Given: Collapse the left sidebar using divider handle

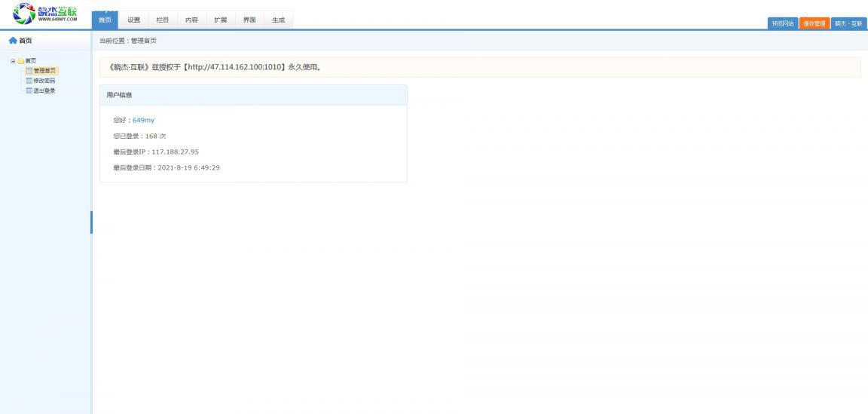Looking at the screenshot, I should 91,222.
